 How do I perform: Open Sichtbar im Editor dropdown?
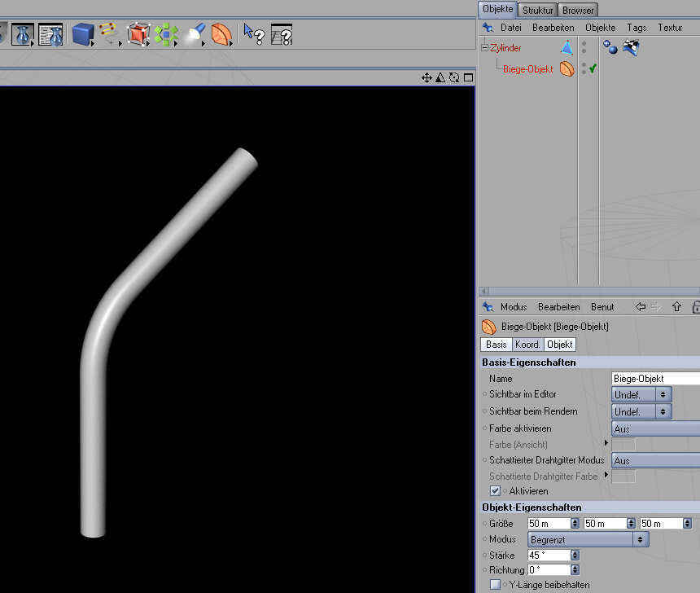pos(641,394)
